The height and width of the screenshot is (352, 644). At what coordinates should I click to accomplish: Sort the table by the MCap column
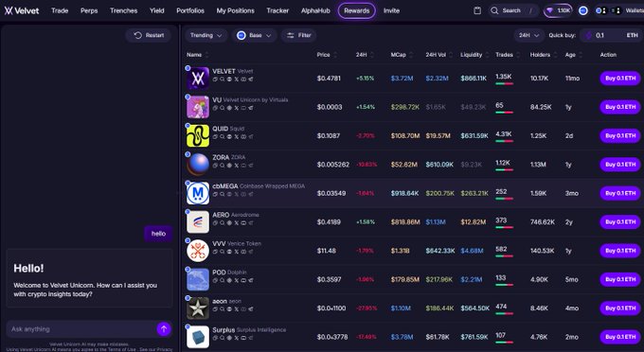pos(402,55)
